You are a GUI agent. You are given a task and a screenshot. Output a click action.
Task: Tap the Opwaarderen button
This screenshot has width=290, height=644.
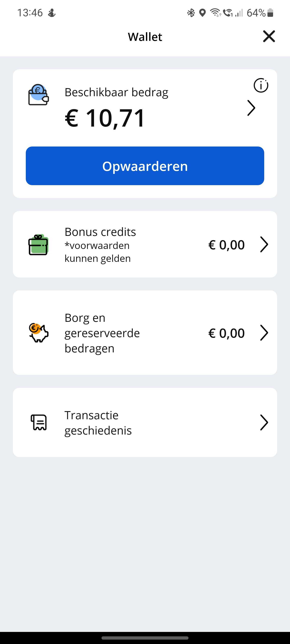click(x=145, y=166)
